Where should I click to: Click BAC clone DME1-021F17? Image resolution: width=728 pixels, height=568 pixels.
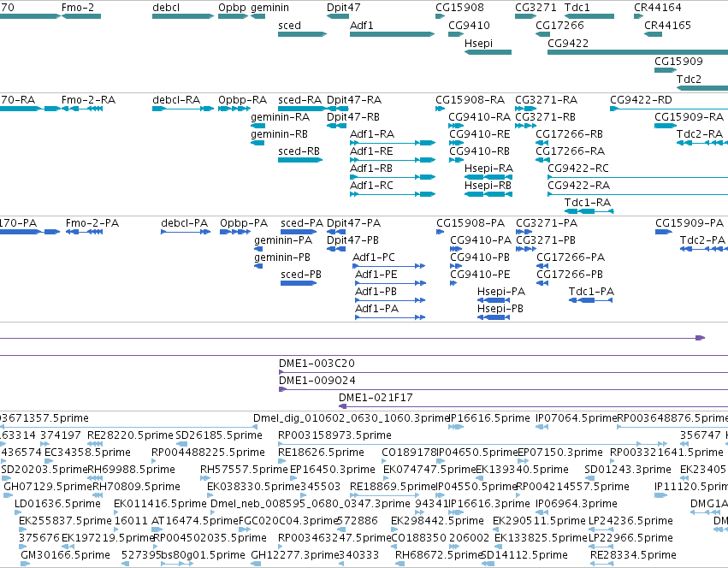click(534, 406)
